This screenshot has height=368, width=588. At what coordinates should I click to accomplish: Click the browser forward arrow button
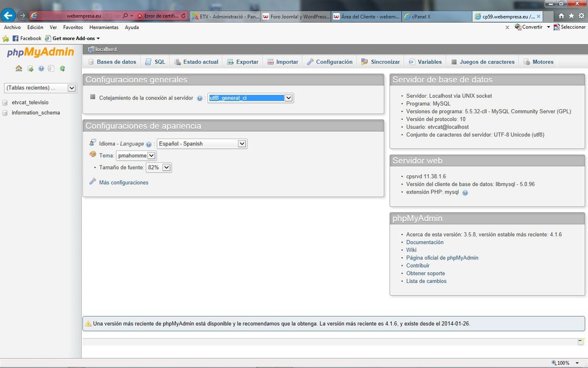point(22,16)
